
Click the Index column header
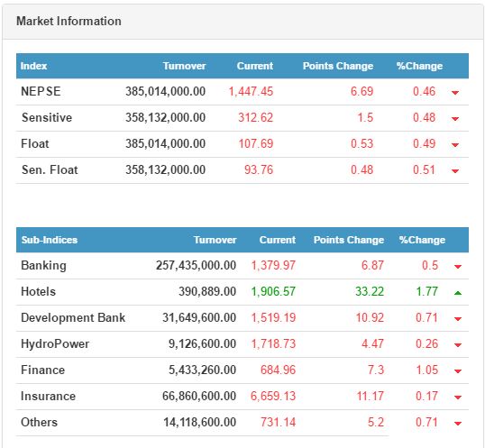pos(33,66)
